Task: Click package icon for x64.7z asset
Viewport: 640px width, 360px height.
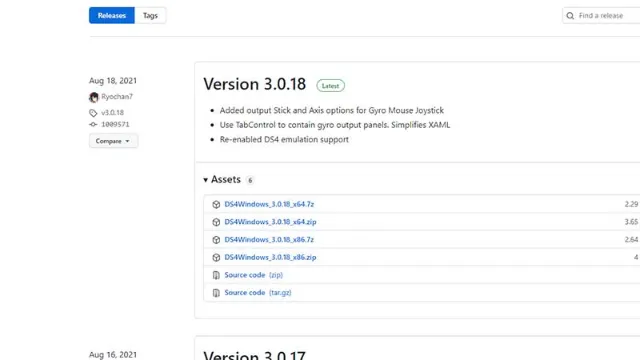Action: [x=216, y=204]
